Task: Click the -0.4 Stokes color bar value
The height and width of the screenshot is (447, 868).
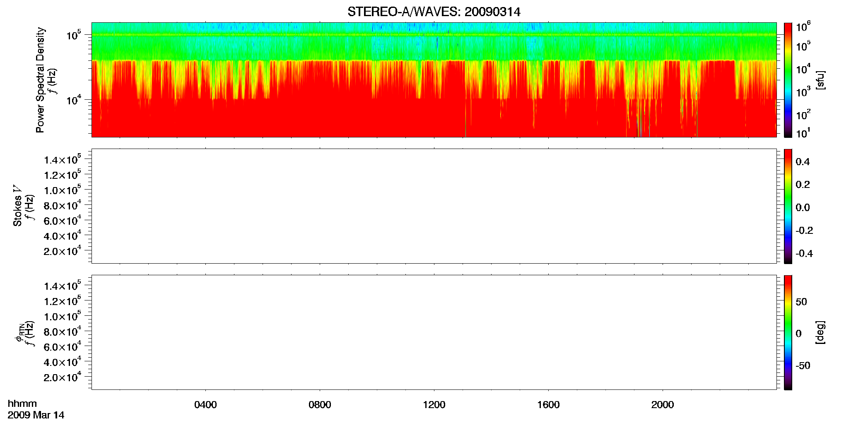Action: pyautogui.click(x=804, y=253)
